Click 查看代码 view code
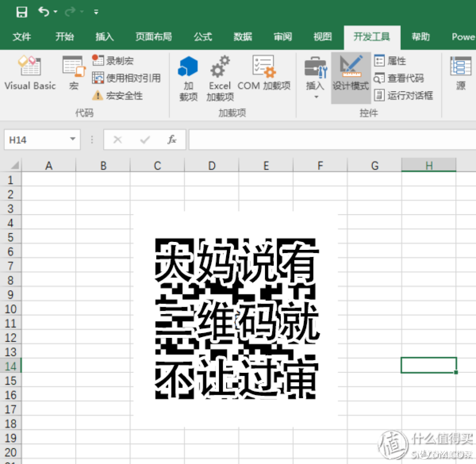The height and width of the screenshot is (464, 476). point(399,78)
